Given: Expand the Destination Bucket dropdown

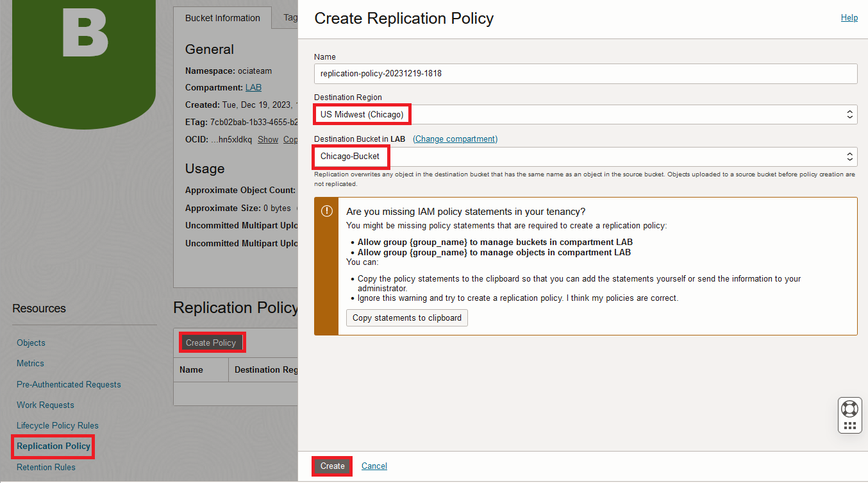Looking at the screenshot, I should pyautogui.click(x=585, y=157).
